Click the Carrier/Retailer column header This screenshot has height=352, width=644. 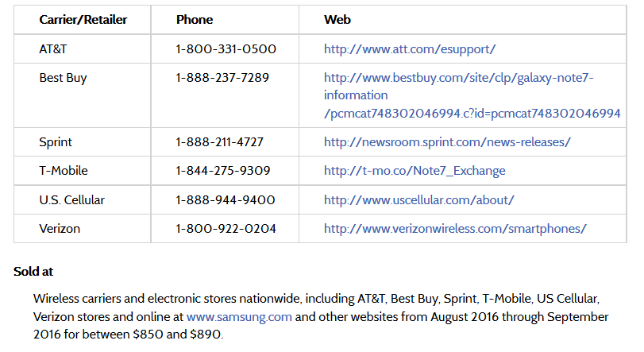83,20
